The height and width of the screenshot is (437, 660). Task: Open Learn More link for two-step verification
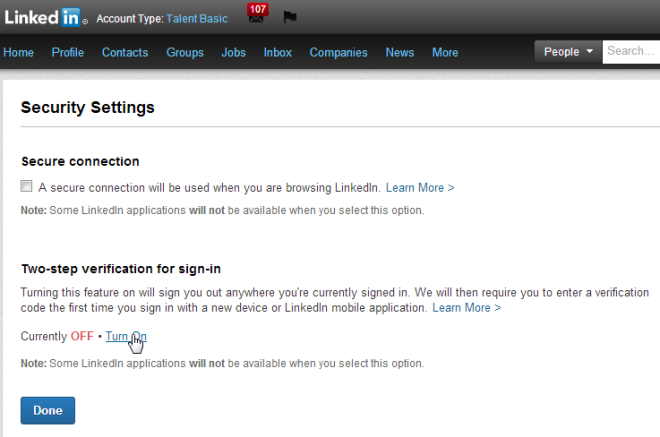click(x=466, y=308)
